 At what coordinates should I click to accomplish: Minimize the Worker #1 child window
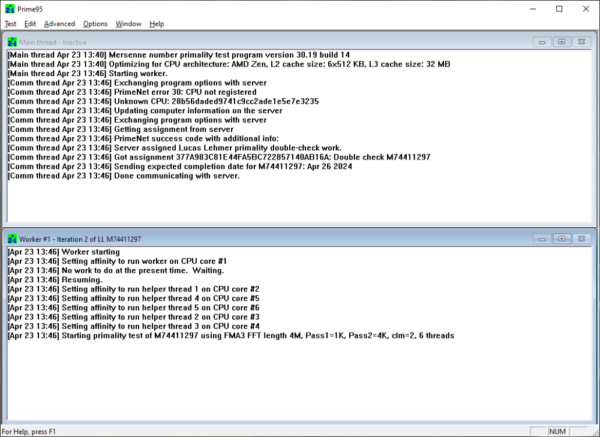[542, 239]
